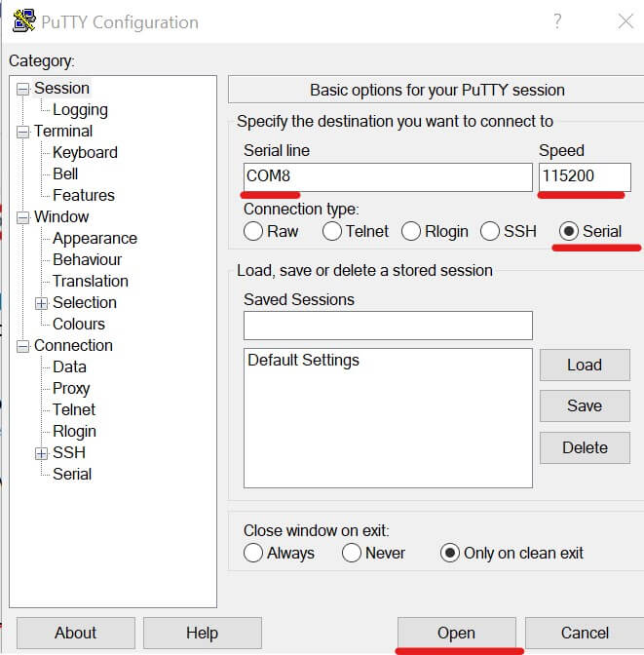Open the SSH category in tree

point(69,452)
